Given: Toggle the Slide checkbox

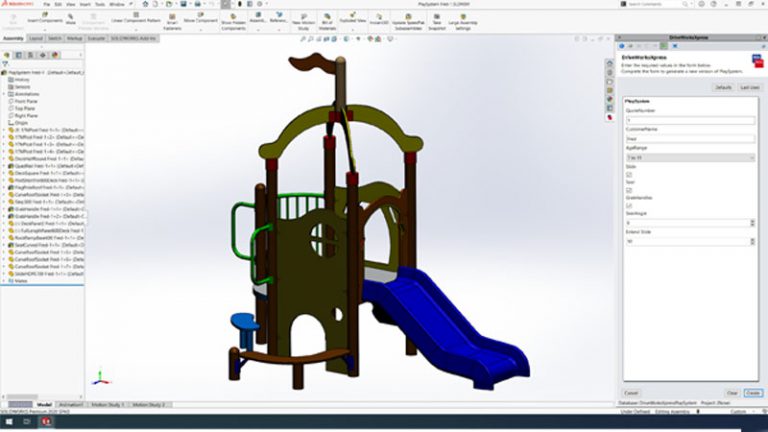Looking at the screenshot, I should 628,175.
